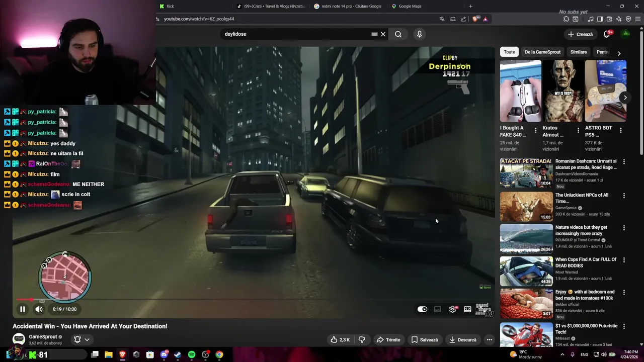Click the Trimite share button
Screen dimensions: 644x362
tap(388, 340)
